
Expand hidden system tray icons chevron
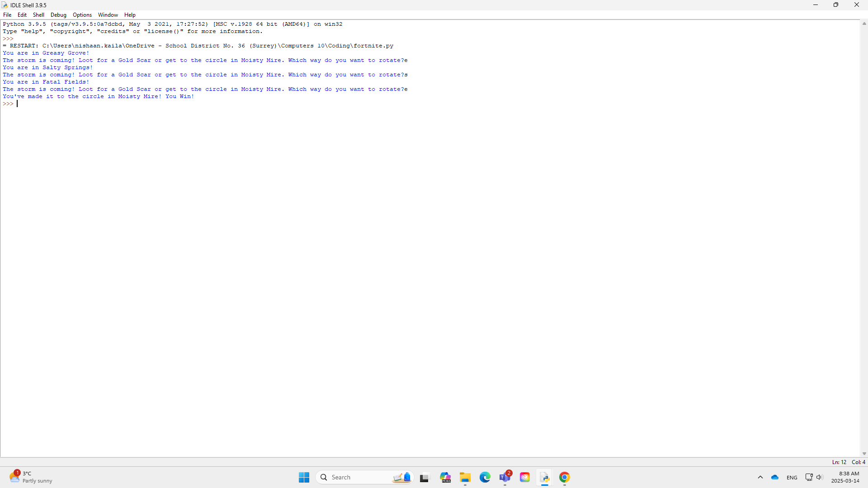760,477
